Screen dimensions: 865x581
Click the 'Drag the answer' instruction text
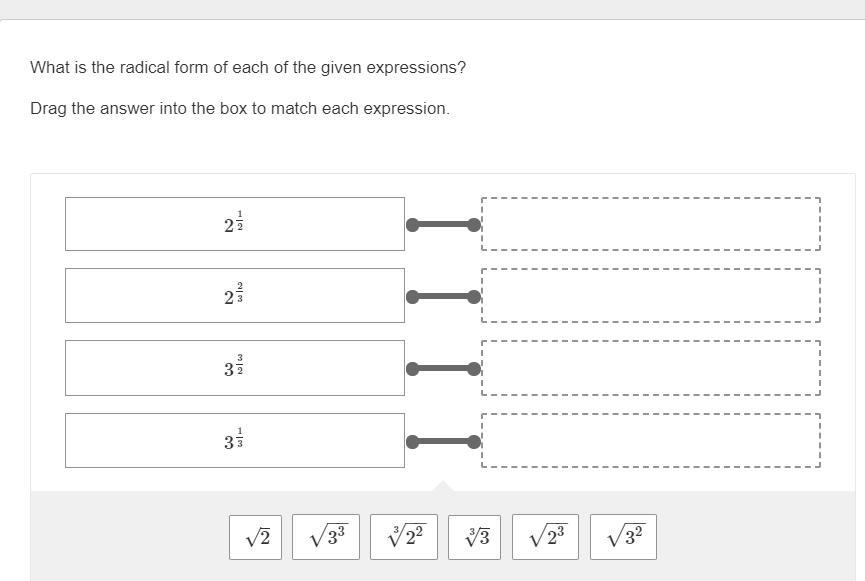pos(240,108)
